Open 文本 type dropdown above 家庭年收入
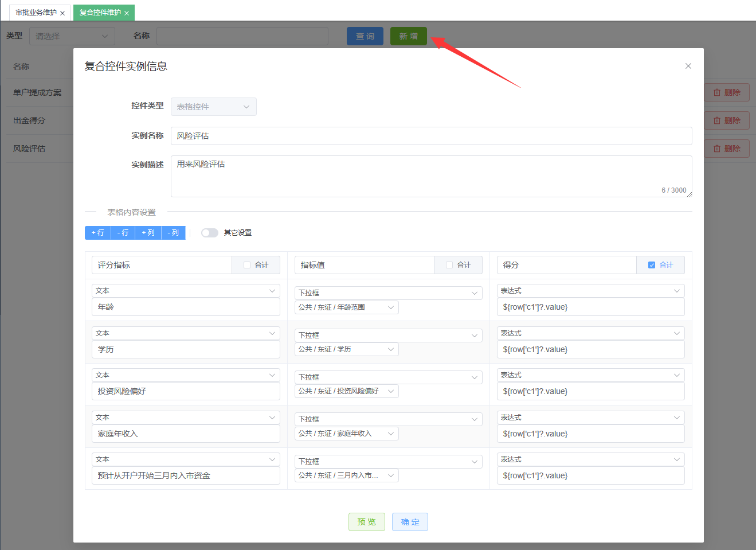This screenshot has height=550, width=756. [x=186, y=418]
